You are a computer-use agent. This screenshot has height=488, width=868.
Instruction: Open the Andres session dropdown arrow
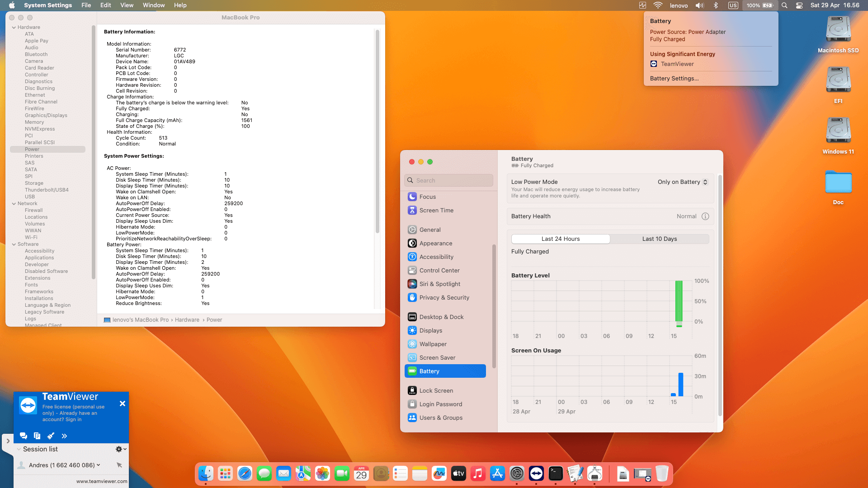click(98, 465)
